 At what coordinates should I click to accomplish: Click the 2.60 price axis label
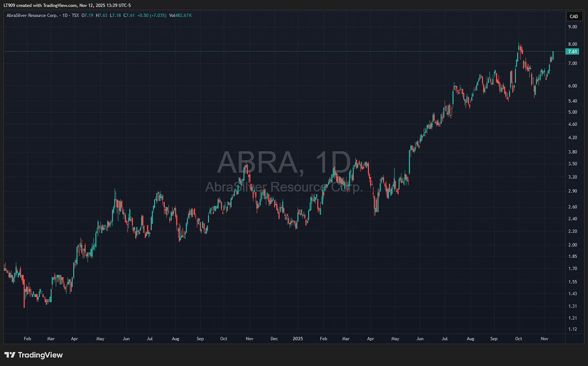tap(573, 207)
